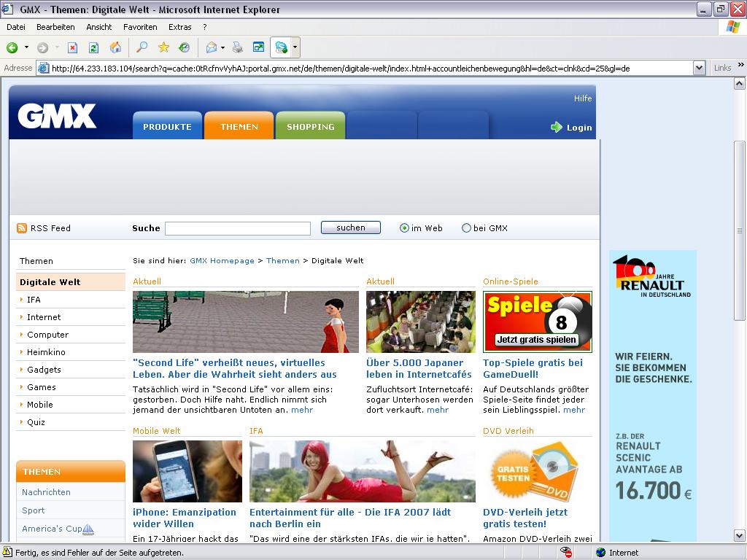Click the iPhone article thumbnail
Image resolution: width=747 pixels, height=560 pixels.
tap(187, 472)
